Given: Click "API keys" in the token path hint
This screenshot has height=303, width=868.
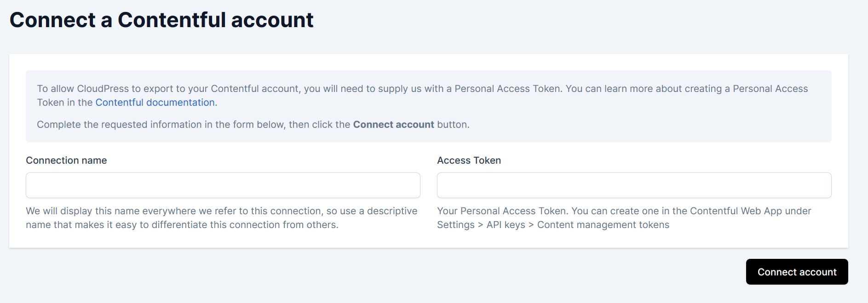Looking at the screenshot, I should tap(506, 225).
